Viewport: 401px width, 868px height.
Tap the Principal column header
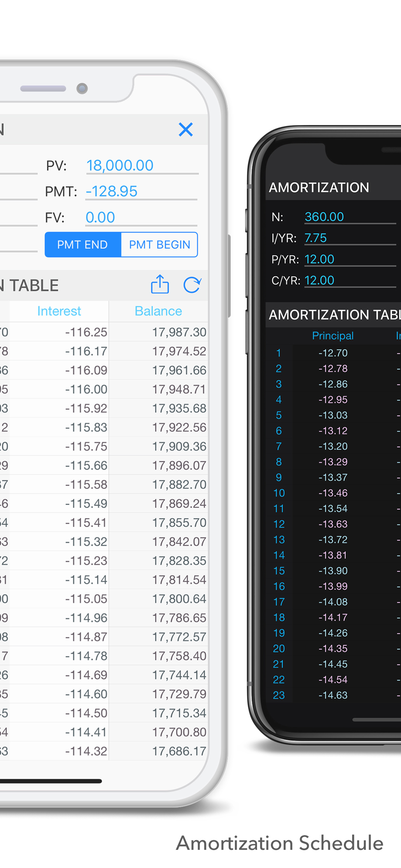[333, 336]
